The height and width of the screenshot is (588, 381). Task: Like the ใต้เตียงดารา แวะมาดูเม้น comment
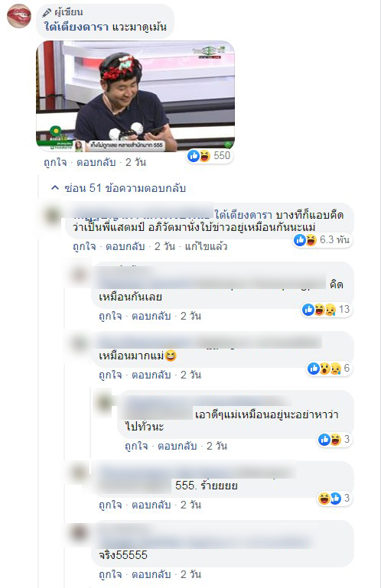click(x=55, y=162)
